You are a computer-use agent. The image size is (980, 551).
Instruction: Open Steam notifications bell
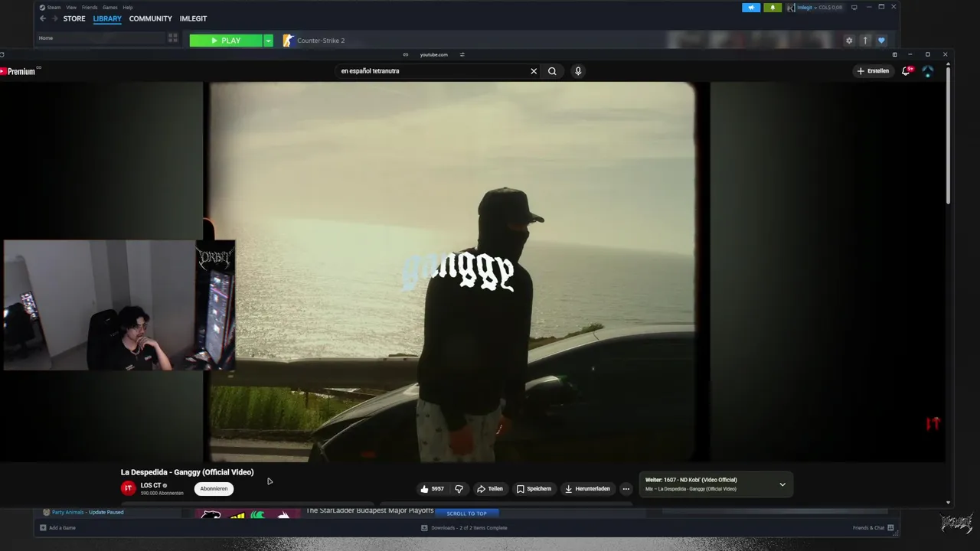click(773, 8)
